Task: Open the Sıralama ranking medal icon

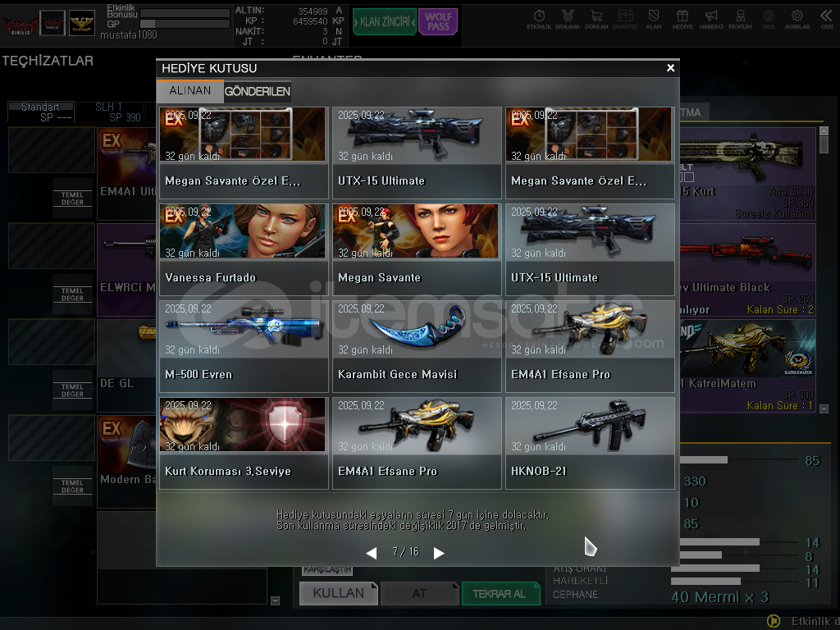Action: coord(568,20)
